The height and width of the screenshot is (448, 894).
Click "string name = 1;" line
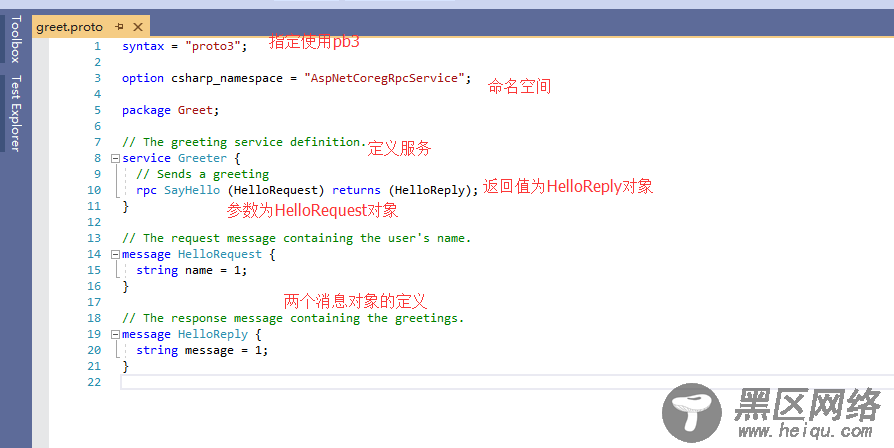(191, 270)
